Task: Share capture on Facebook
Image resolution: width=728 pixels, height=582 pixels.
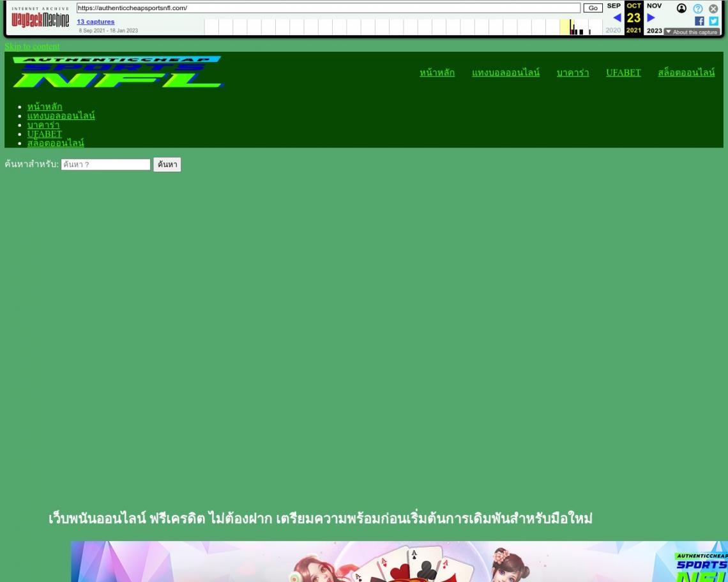Action: [x=699, y=21]
